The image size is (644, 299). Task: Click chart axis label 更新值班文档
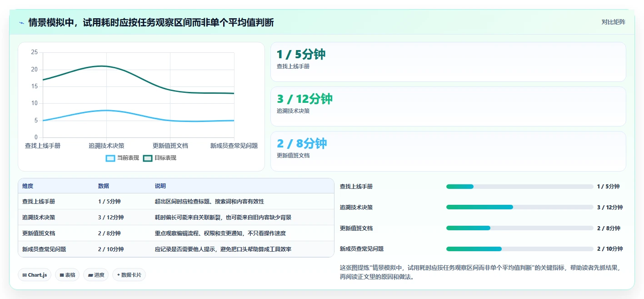click(x=170, y=146)
